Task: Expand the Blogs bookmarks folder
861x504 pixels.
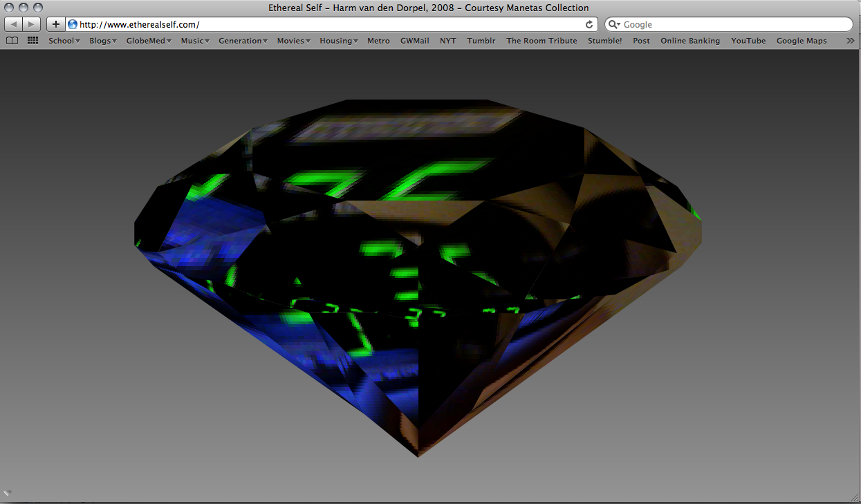Action: [x=102, y=41]
